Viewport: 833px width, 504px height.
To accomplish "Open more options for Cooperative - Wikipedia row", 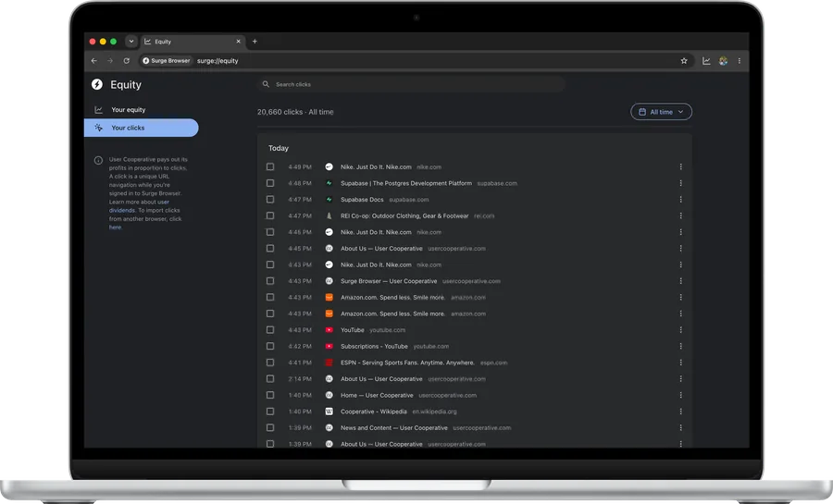I will 680,412.
